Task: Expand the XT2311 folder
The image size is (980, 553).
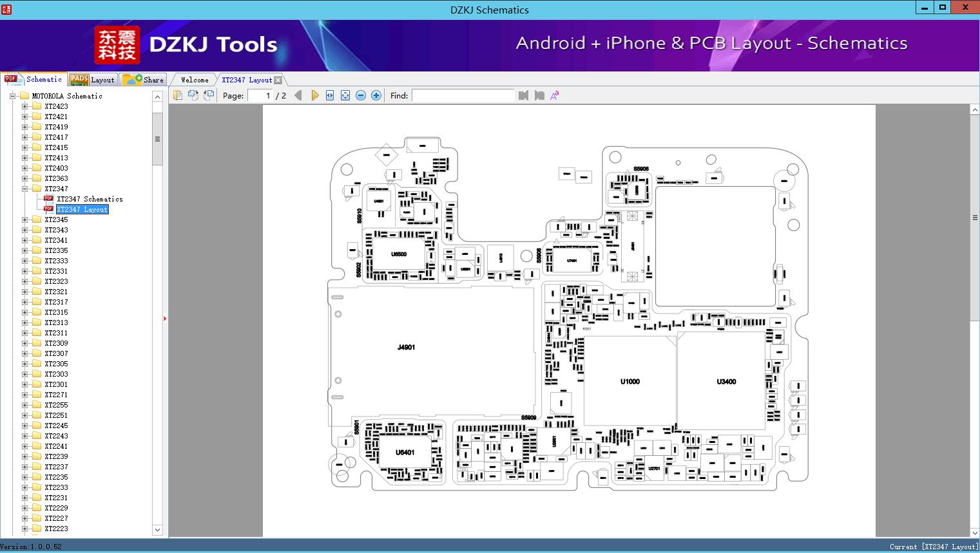Action: click(24, 333)
